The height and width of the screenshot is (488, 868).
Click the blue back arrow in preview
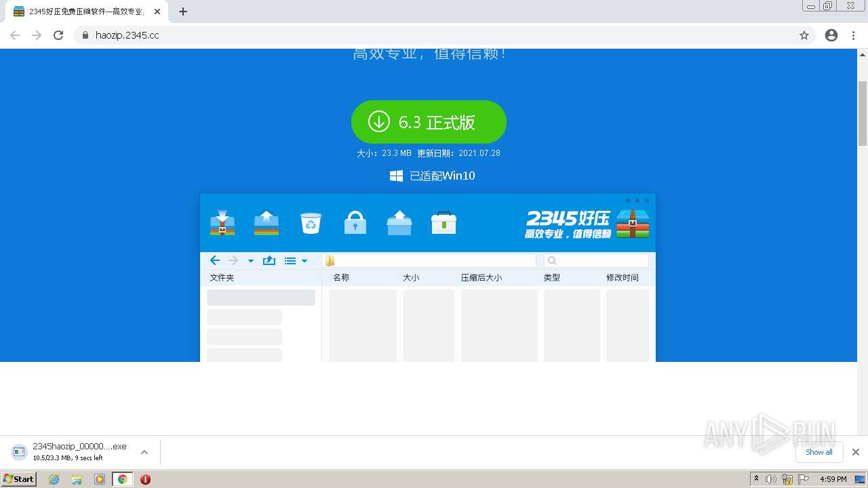coord(215,260)
